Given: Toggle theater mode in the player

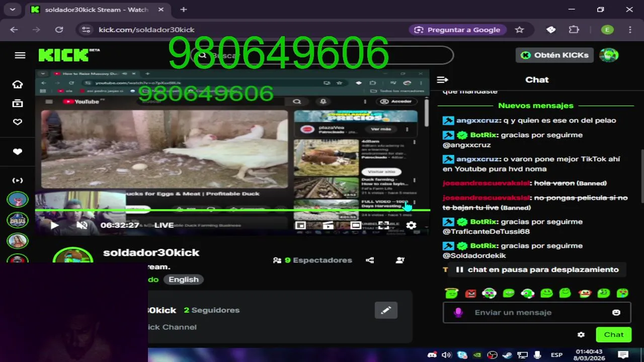Looking at the screenshot, I should point(356,225).
